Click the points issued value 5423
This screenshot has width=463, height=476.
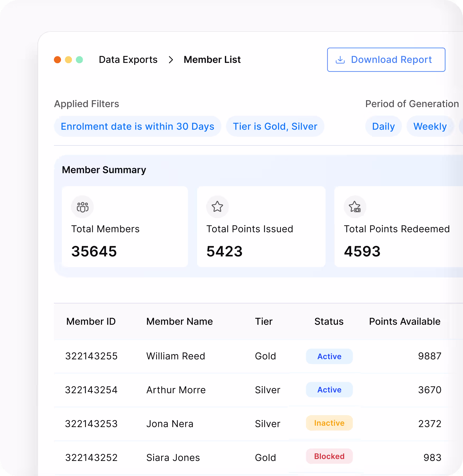pyautogui.click(x=224, y=251)
